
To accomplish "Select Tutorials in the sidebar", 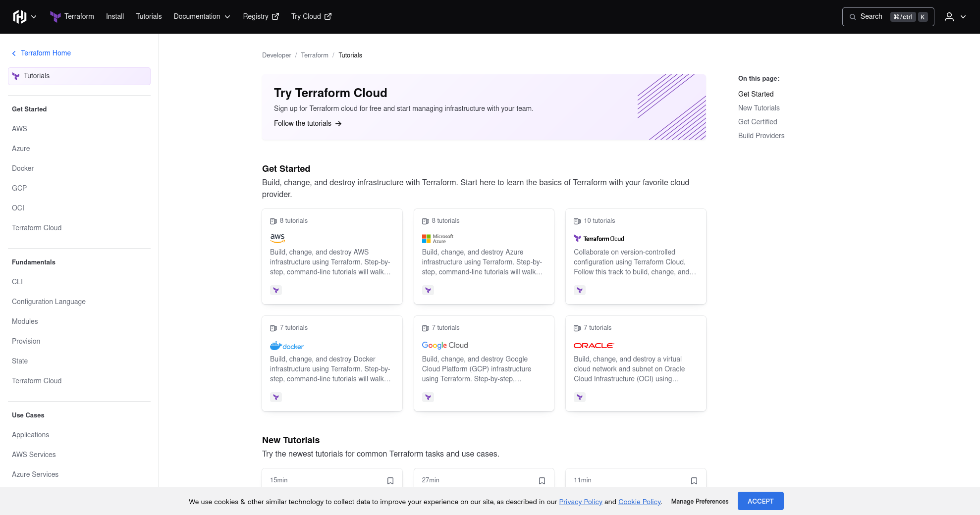I will 79,76.
